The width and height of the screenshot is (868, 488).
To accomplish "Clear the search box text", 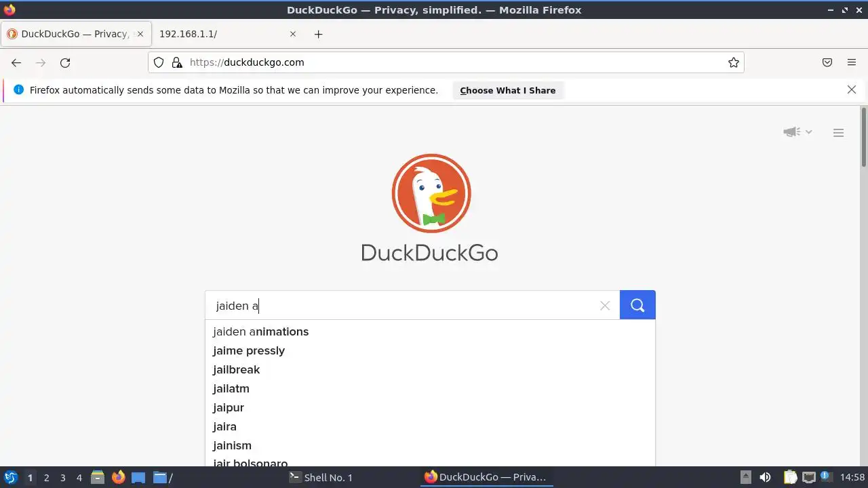I will tap(605, 306).
